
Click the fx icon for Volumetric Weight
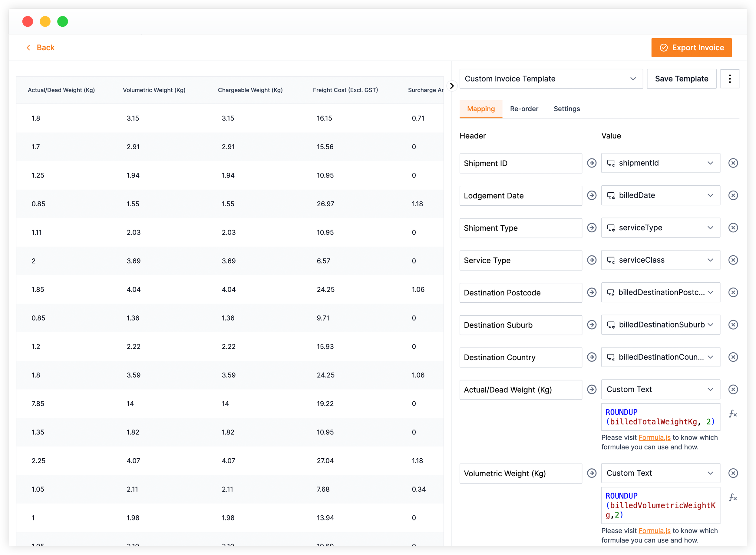(732, 497)
